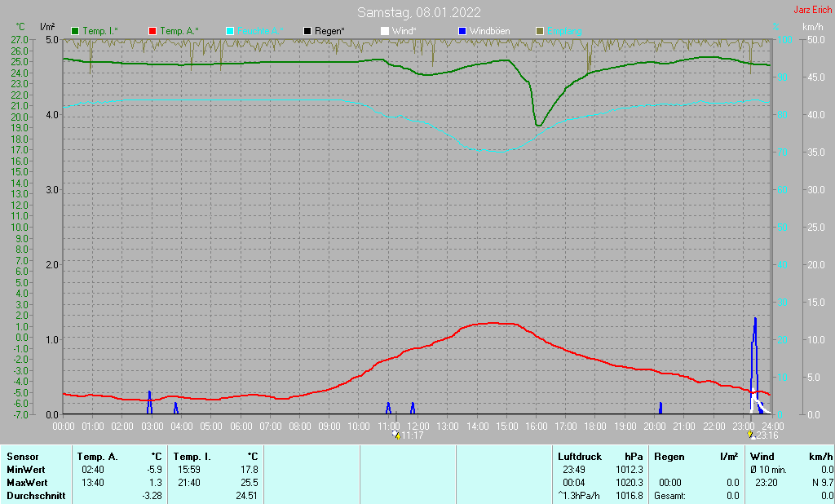Screen dimensions: 835x504
Task: Select the Luftdruck column header
Action: point(578,457)
